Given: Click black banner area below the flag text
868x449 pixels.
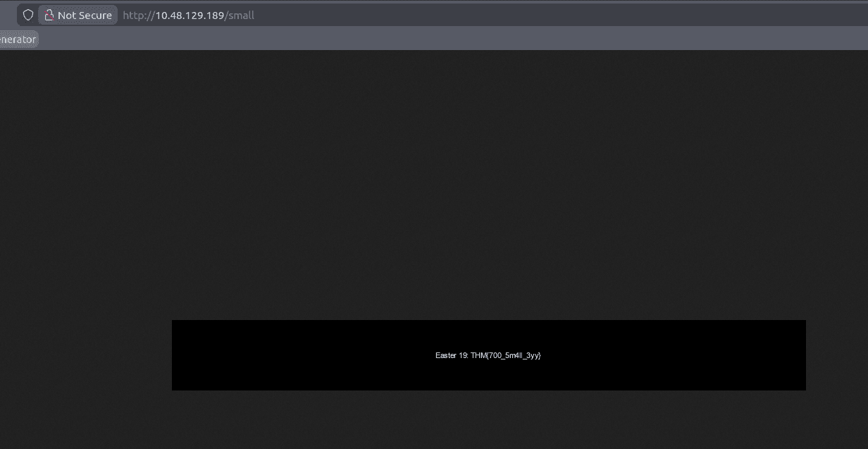Looking at the screenshot, I should 488,376.
